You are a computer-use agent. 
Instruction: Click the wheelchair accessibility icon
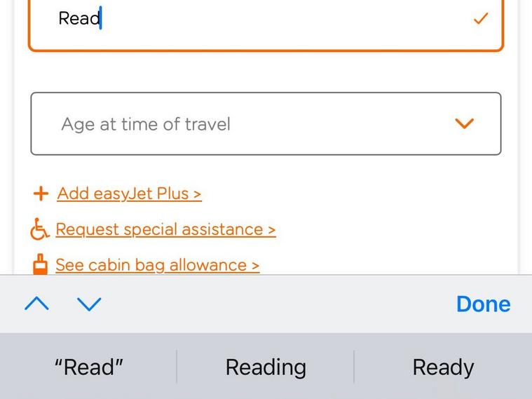click(x=41, y=229)
